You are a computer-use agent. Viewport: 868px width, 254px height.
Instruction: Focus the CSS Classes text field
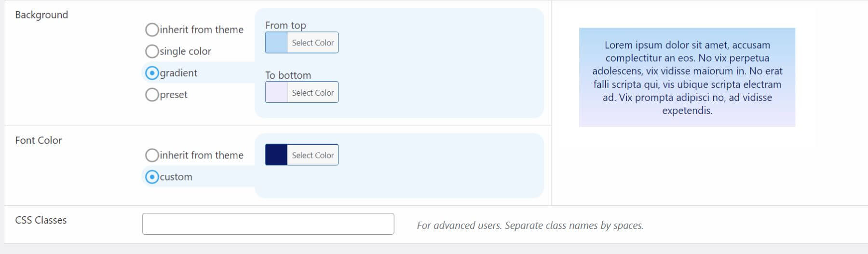(x=268, y=224)
